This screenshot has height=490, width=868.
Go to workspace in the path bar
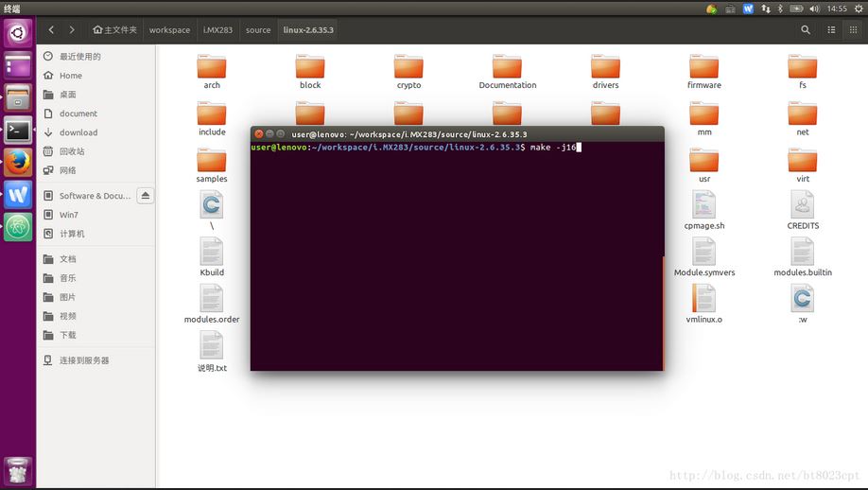pos(169,30)
